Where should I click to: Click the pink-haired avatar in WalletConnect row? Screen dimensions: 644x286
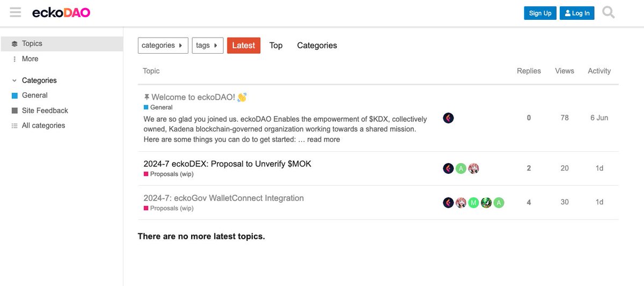point(461,202)
